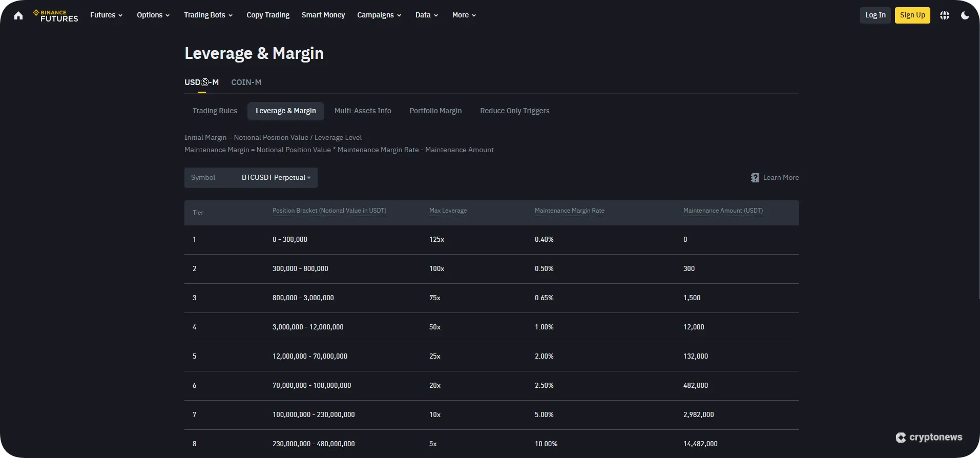
Task: Click the 12,000 maintenance amount
Action: (x=694, y=327)
